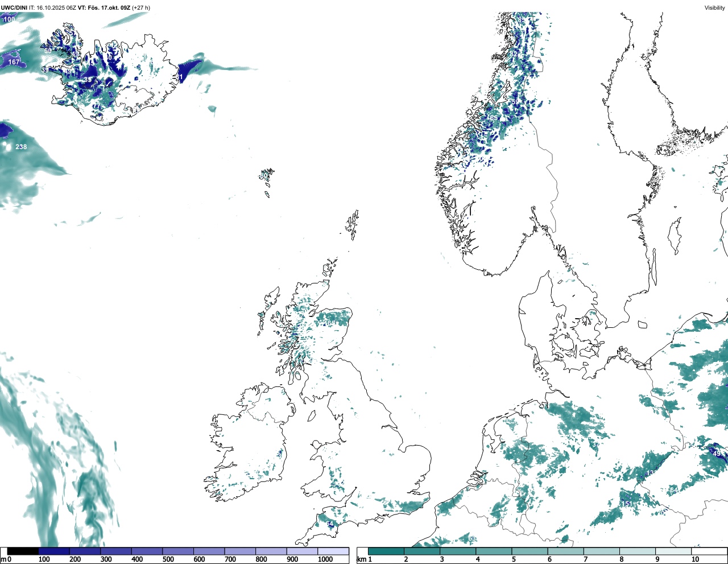Click the 7–8 km pale teal swatch

coord(601,551)
